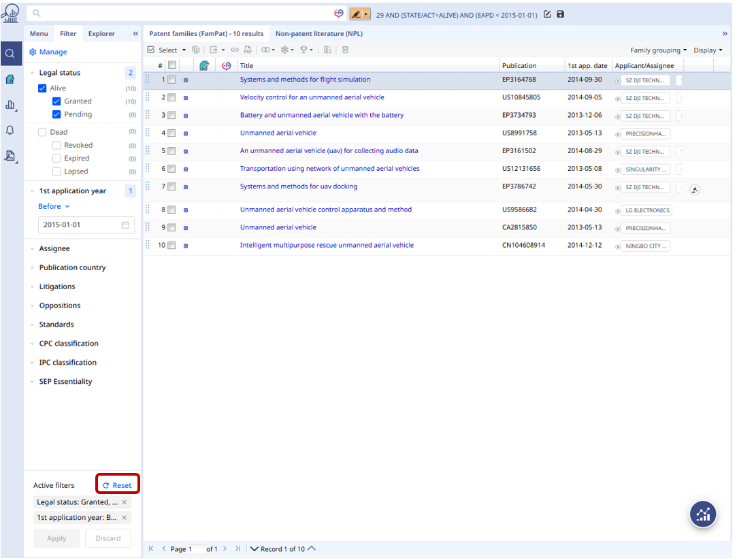Tick the checkbox for result row 4

(172, 133)
